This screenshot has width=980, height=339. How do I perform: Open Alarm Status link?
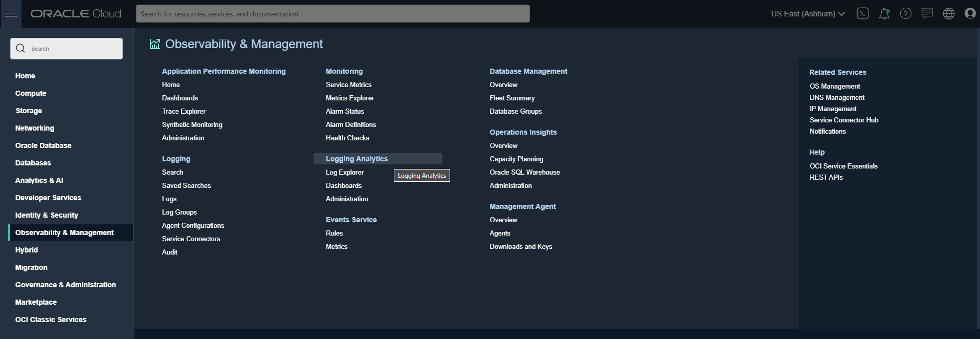[345, 111]
